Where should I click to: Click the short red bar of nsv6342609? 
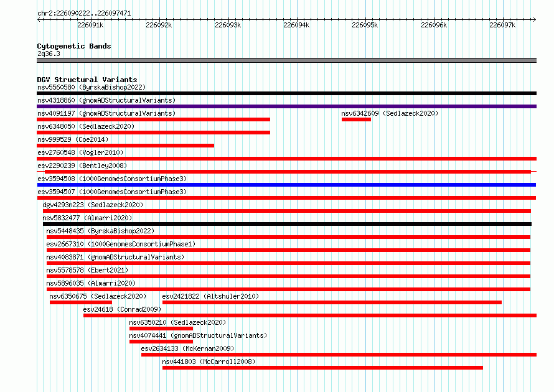pyautogui.click(x=356, y=119)
